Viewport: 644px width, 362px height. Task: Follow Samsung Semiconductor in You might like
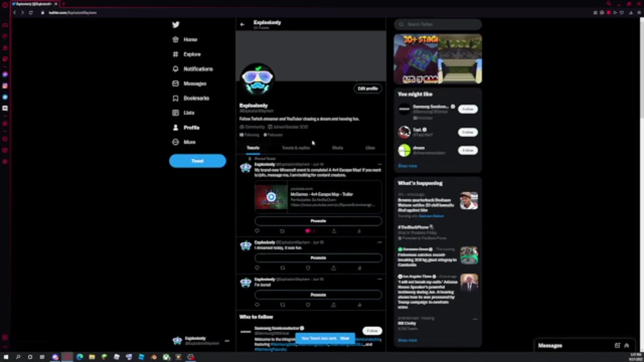pyautogui.click(x=467, y=109)
